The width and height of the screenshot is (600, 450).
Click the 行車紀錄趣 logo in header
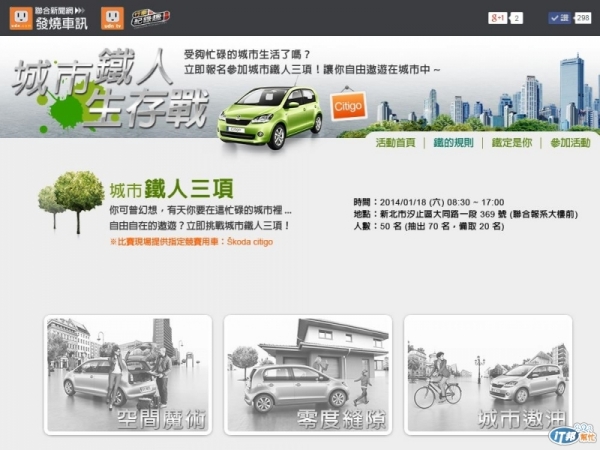point(150,18)
